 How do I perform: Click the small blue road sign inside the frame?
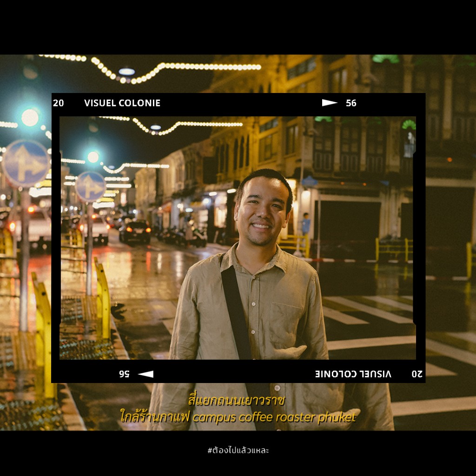(x=90, y=186)
